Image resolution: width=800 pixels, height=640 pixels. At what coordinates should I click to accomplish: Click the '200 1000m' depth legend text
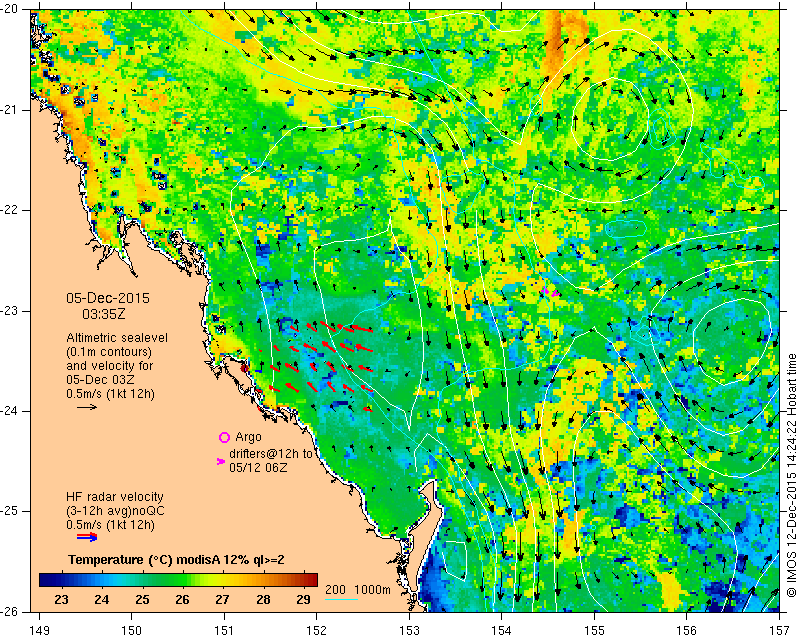358,589
